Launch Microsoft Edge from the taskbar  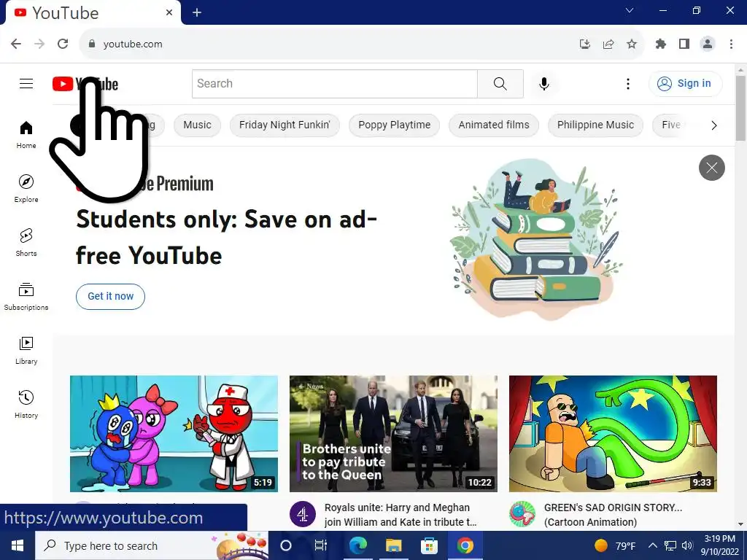pyautogui.click(x=357, y=545)
